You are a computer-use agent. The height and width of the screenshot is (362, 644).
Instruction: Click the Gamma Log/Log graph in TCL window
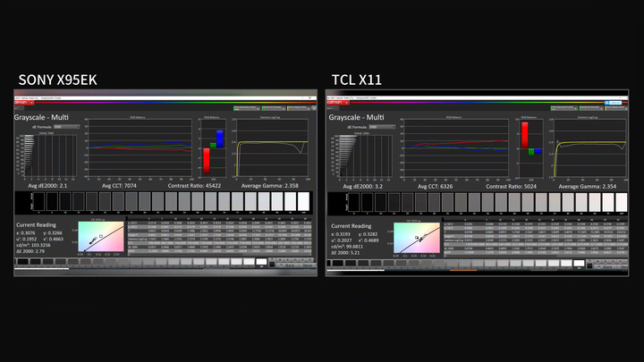pos(589,148)
